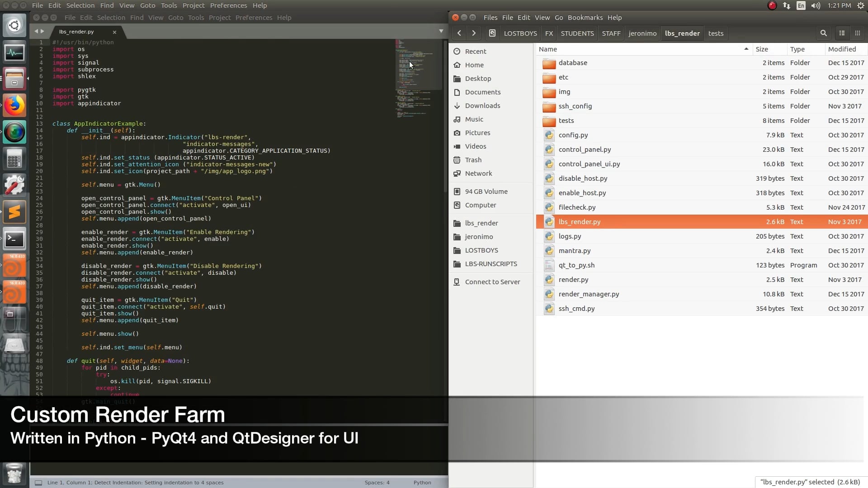Image resolution: width=868 pixels, height=488 pixels.
Task: Click the root location icon in path bar
Action: click(492, 33)
